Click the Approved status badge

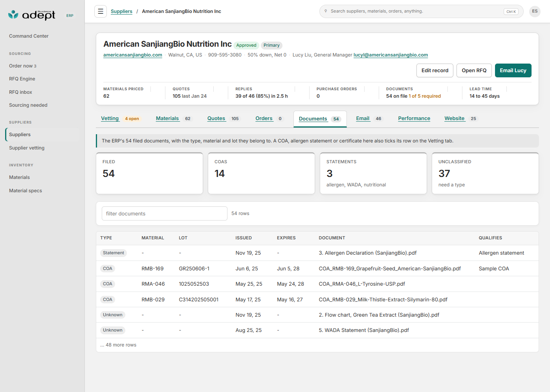[246, 46]
